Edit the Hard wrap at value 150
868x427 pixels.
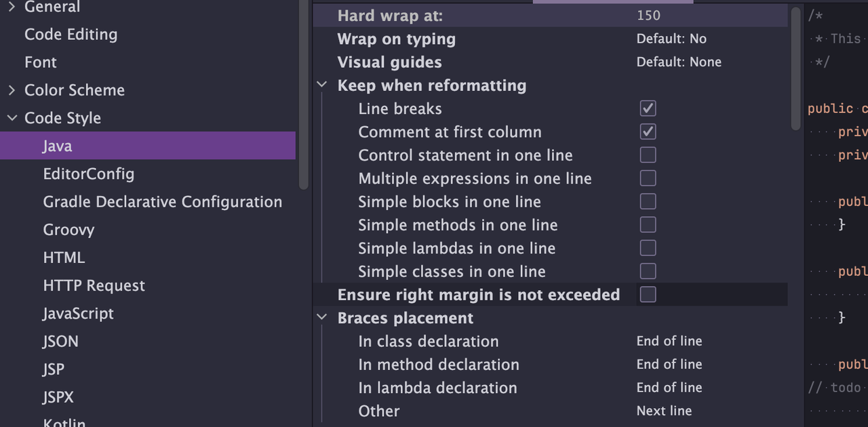coord(648,16)
